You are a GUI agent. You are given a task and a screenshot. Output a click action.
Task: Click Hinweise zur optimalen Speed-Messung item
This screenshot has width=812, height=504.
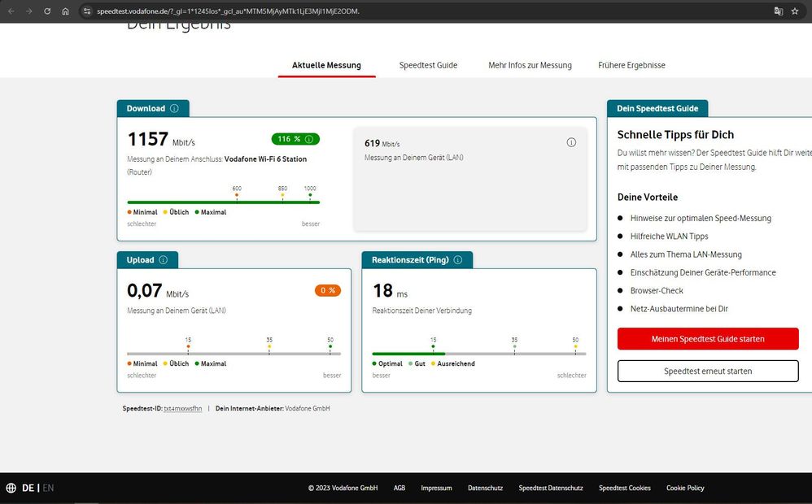pyautogui.click(x=701, y=218)
